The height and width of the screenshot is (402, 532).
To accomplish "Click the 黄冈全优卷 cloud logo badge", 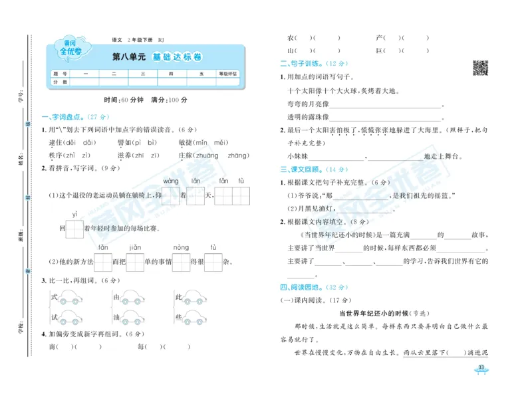I will [71, 48].
